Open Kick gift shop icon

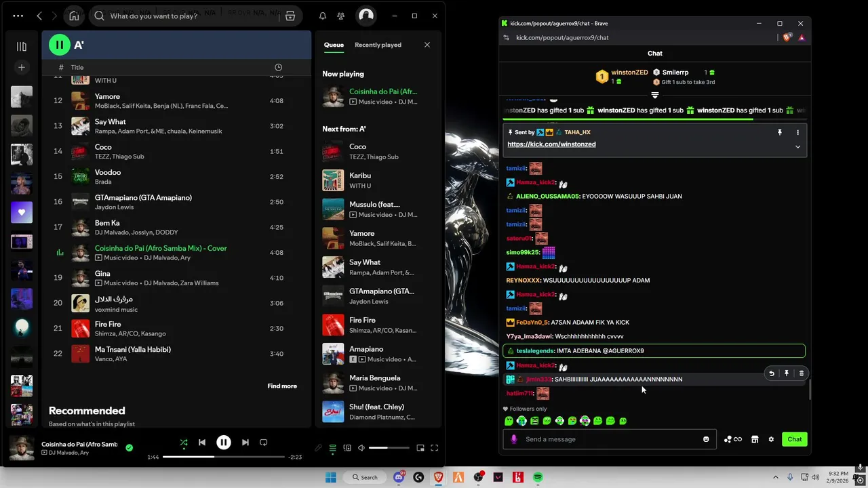pyautogui.click(x=755, y=439)
